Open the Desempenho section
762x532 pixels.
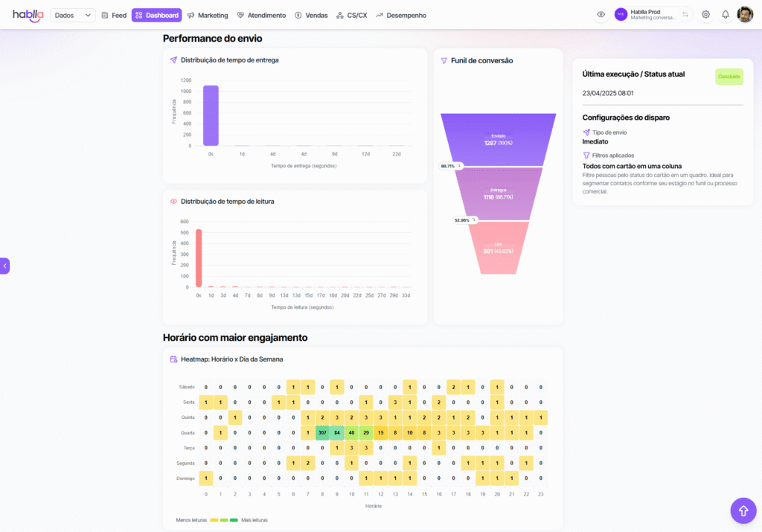coord(401,15)
